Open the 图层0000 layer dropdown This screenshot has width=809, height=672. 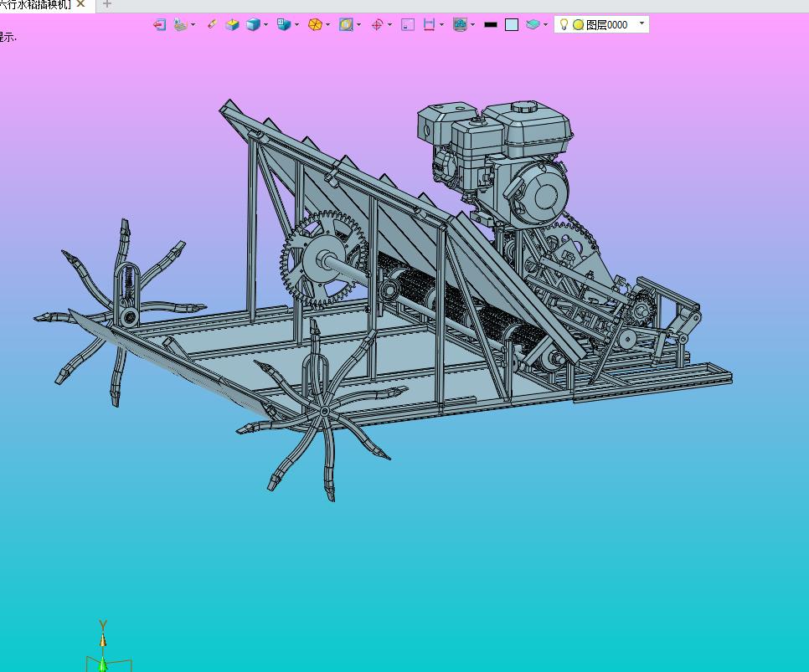[642, 24]
